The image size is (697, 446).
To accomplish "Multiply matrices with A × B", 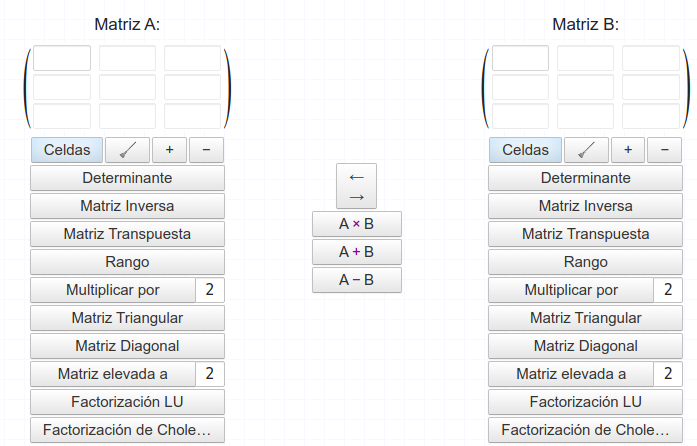I will click(x=356, y=224).
